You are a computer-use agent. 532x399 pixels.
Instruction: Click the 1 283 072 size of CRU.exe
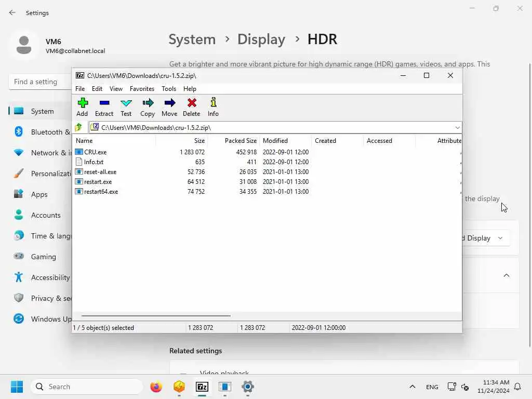(x=192, y=152)
